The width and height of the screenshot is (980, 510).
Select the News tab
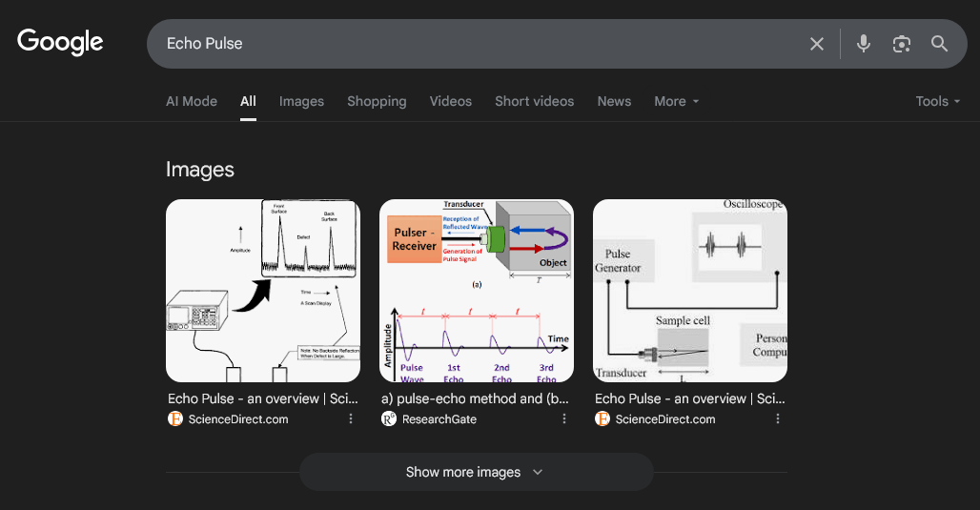pyautogui.click(x=614, y=101)
